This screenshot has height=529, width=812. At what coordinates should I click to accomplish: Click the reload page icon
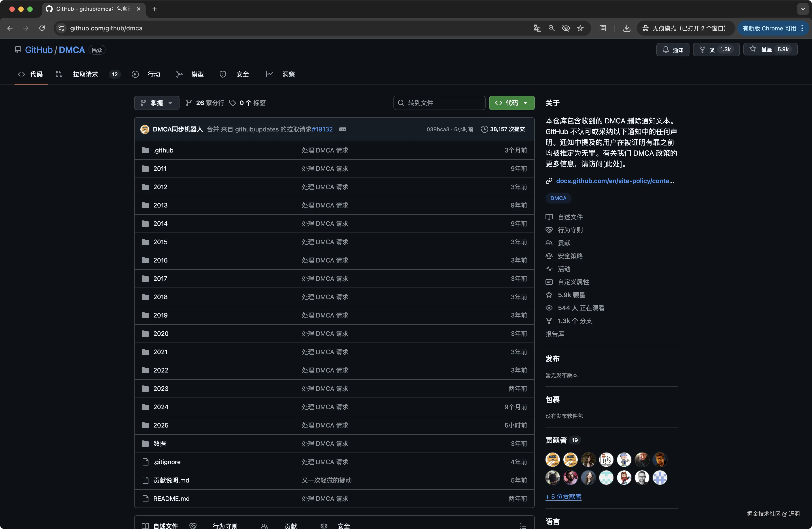42,28
